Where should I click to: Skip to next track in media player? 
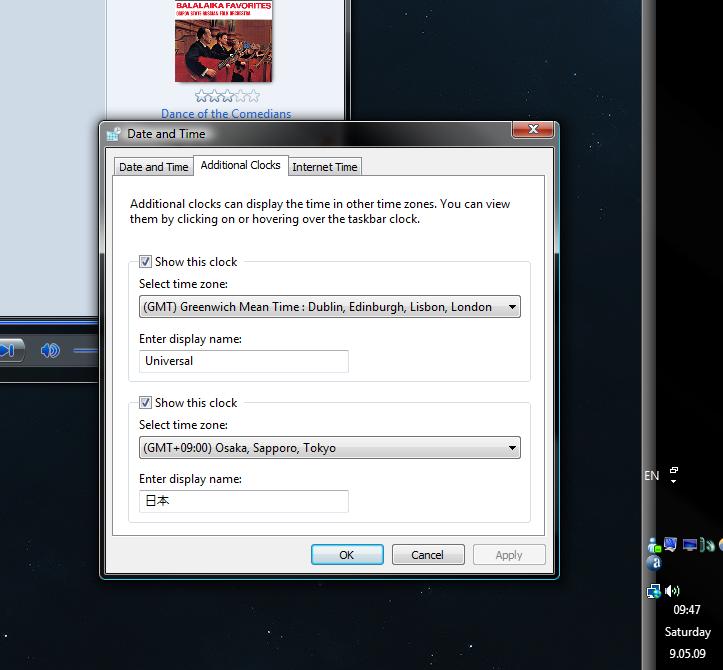pyautogui.click(x=8, y=350)
